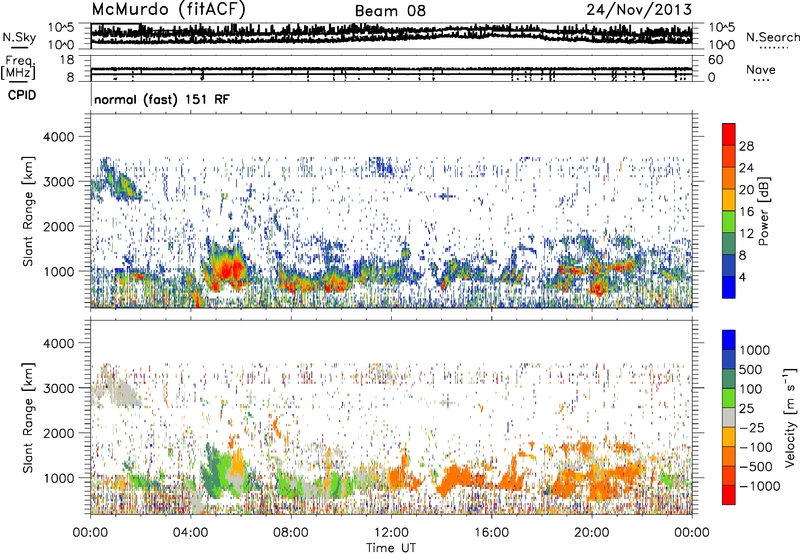The height and width of the screenshot is (554, 800).
Task: Click the blue bottom of the Power colorbar
Action: click(729, 287)
